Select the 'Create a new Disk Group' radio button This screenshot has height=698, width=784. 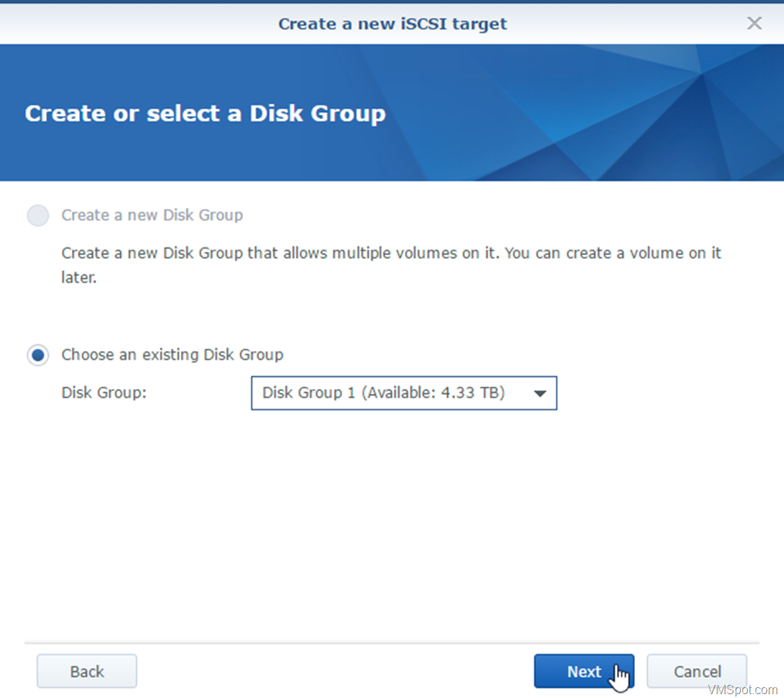(38, 216)
